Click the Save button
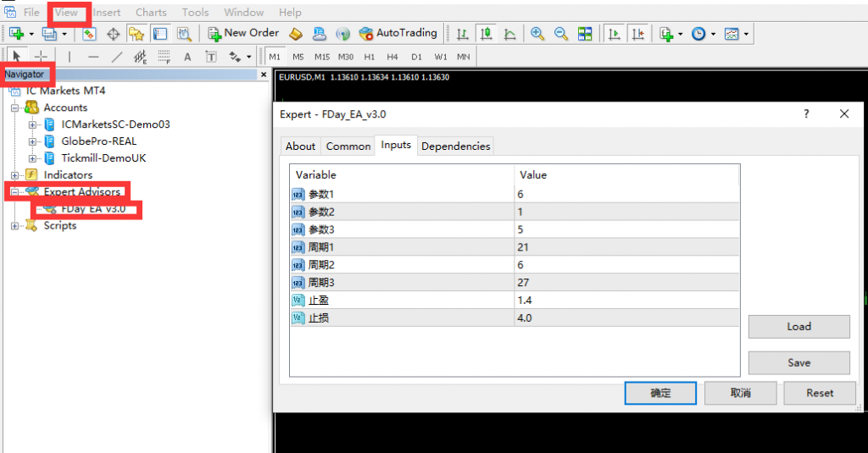The width and height of the screenshot is (868, 453). coord(798,363)
